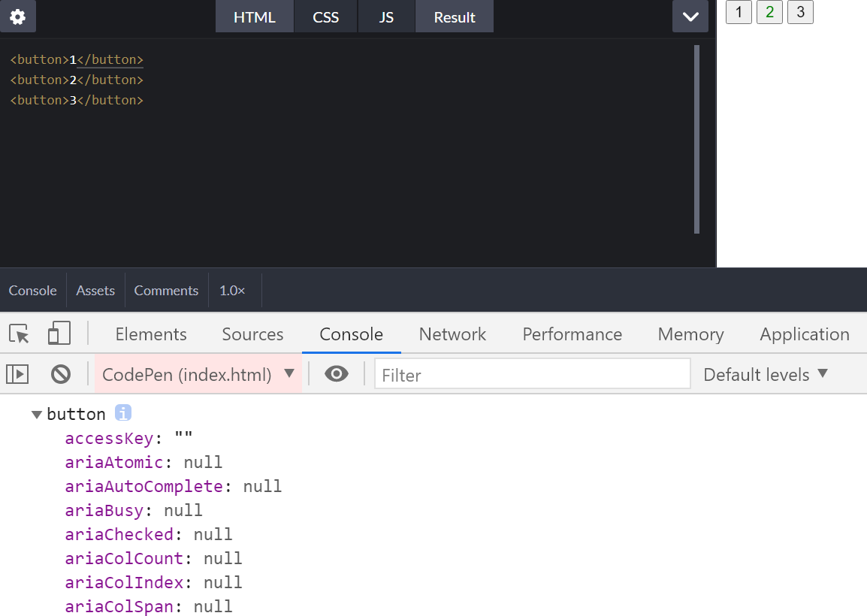The width and height of the screenshot is (867, 616).
Task: Select the ariaColIndex property
Action: coord(124,582)
